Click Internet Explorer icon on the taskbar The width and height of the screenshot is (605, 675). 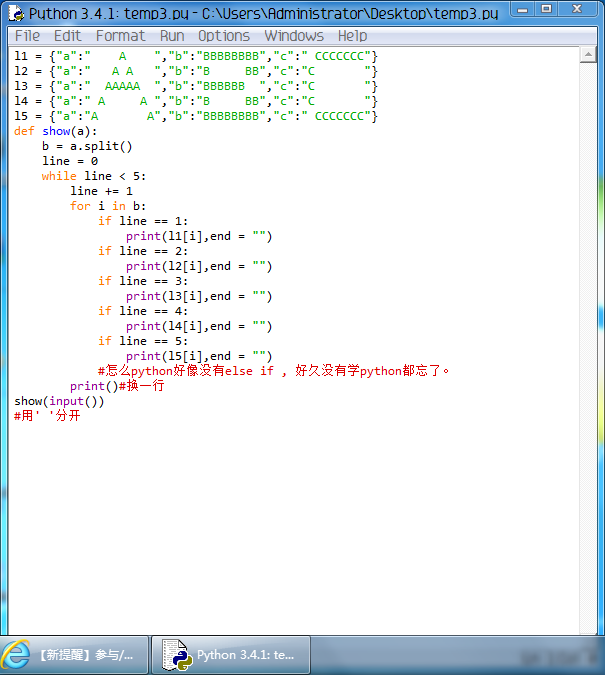pos(17,655)
